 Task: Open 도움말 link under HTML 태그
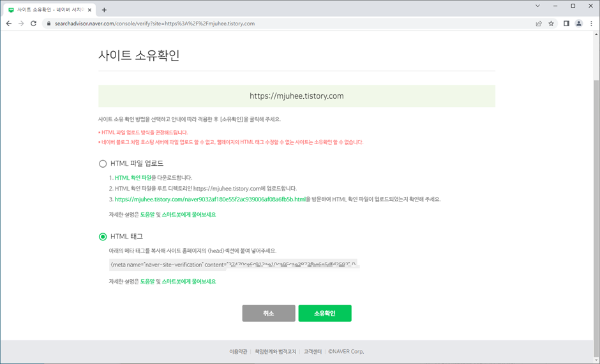pos(147,281)
